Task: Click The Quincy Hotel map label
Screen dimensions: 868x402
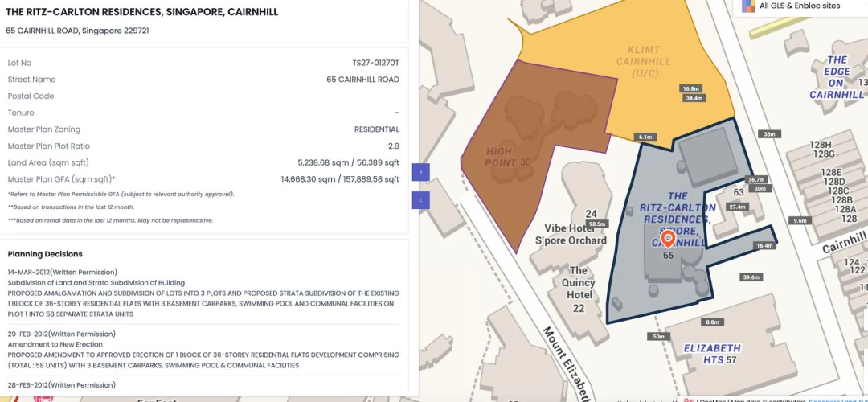Action: coord(579,289)
